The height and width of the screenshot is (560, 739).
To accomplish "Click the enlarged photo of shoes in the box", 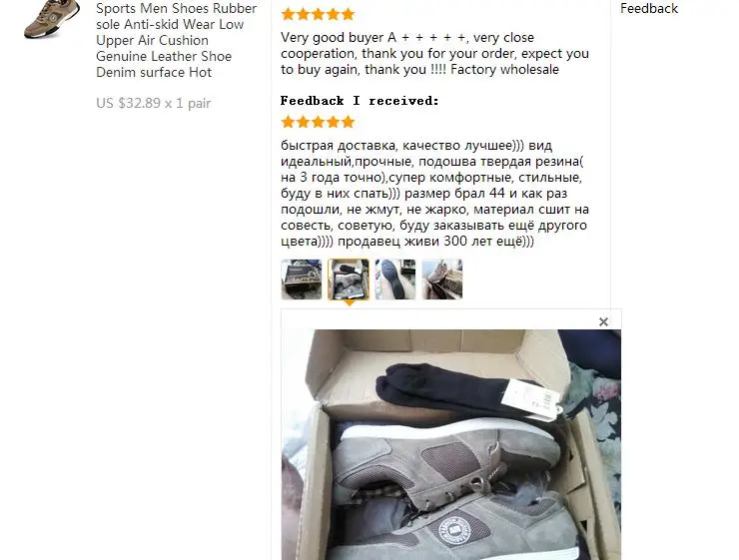I will [x=451, y=444].
